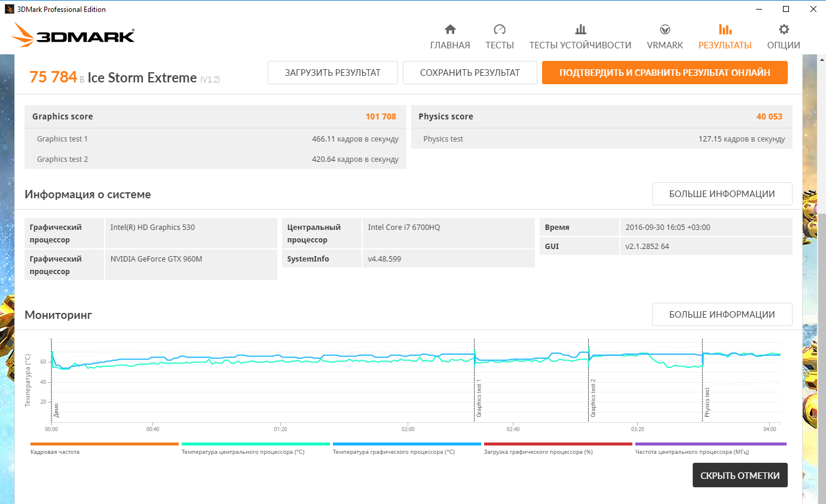
Task: Expand Больше информации for system info
Action: coord(721,194)
